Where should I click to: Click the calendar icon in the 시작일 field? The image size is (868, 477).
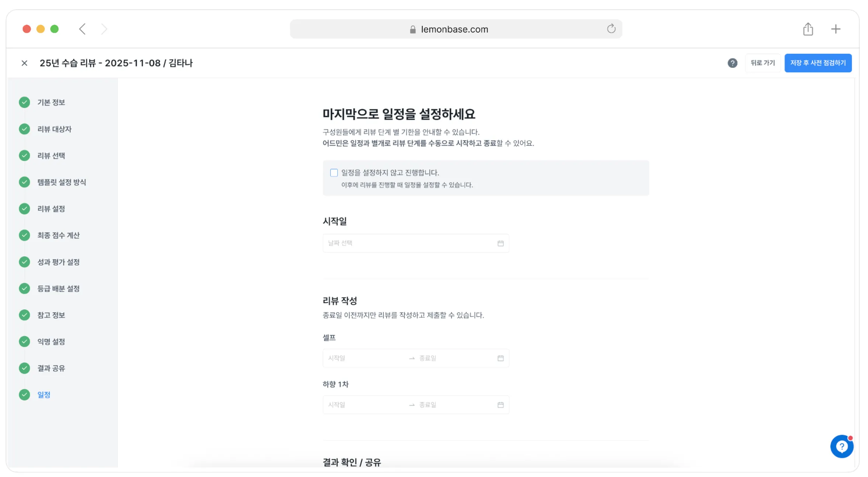pyautogui.click(x=500, y=243)
